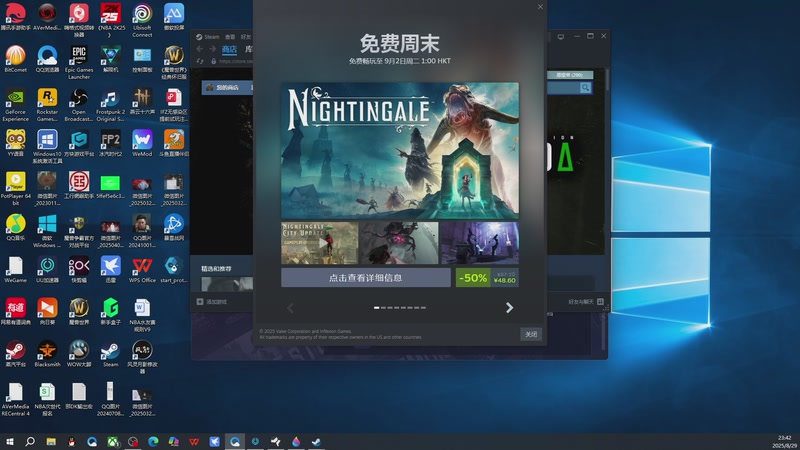Viewport: 800px width, 450px height.
Task: Open WPS Office desktop shortcut
Action: click(x=142, y=269)
